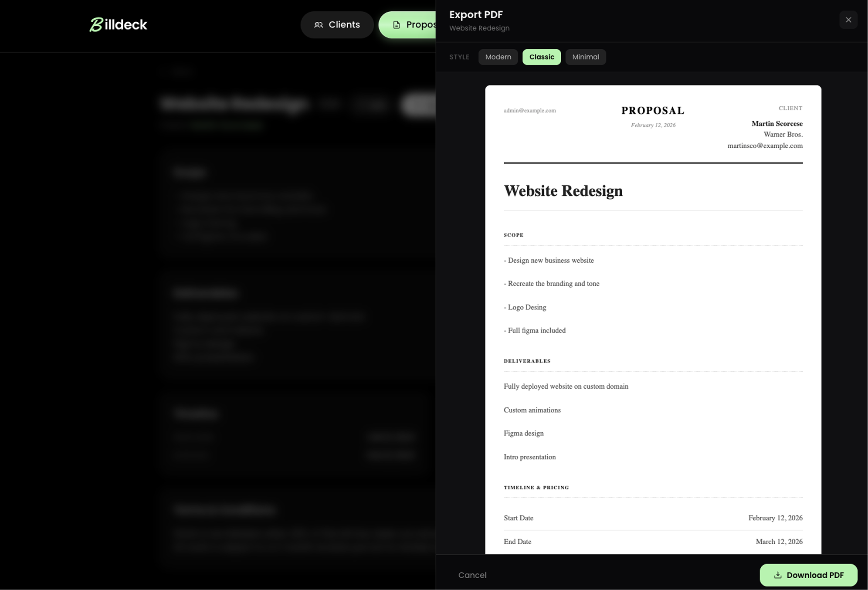Select the Modern export style
The height and width of the screenshot is (590, 868).
pos(498,57)
